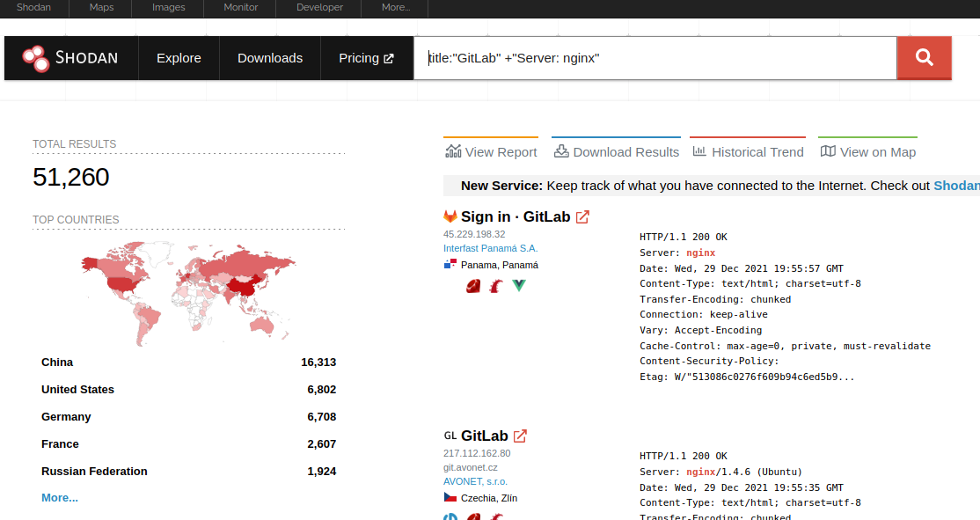Click the red search magnifier button

[924, 58]
